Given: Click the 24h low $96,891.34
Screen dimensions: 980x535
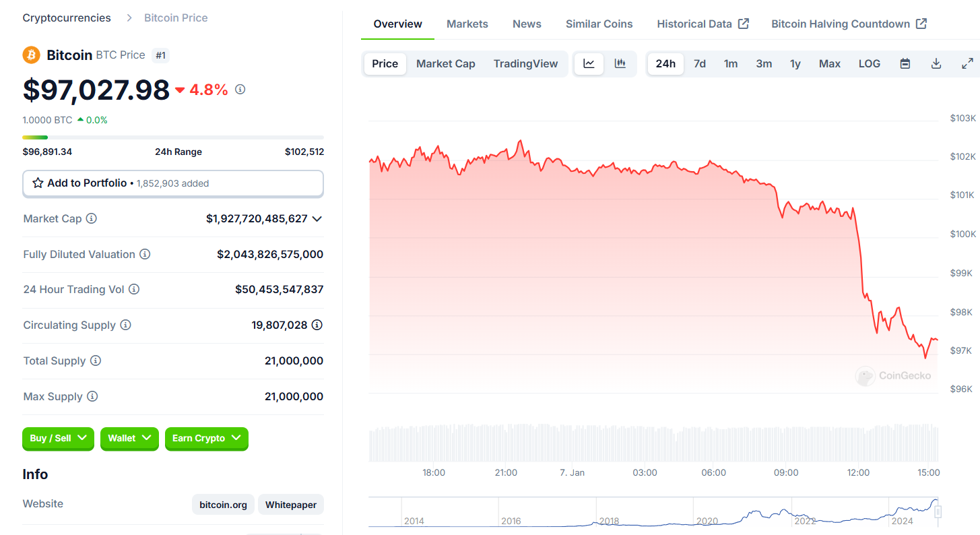Looking at the screenshot, I should click(x=47, y=152).
